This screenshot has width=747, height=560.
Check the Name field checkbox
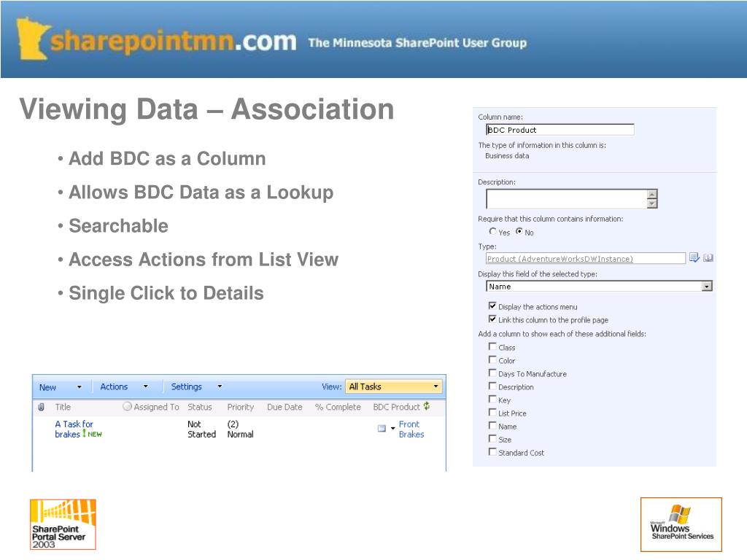[x=492, y=425]
